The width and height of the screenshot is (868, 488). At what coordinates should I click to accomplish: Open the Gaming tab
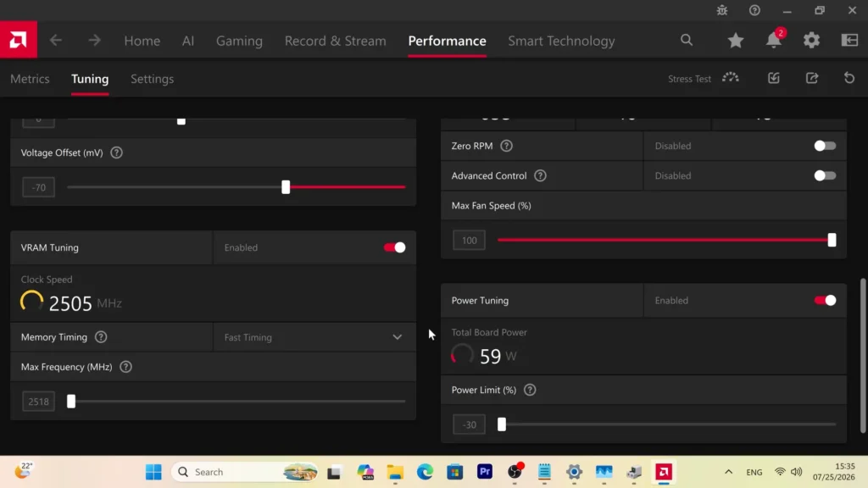tap(239, 41)
